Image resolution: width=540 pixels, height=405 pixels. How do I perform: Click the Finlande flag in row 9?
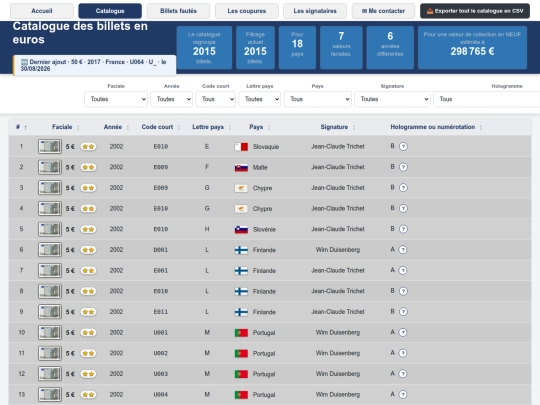(x=241, y=312)
